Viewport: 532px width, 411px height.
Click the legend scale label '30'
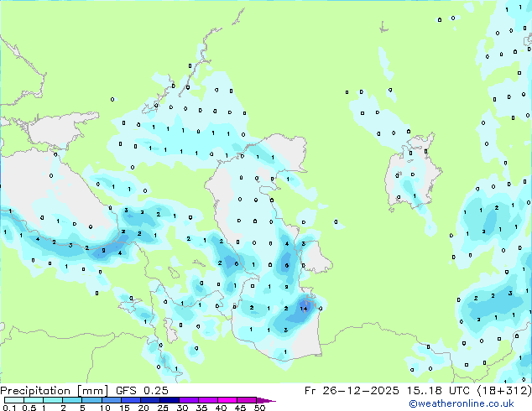(x=182, y=408)
